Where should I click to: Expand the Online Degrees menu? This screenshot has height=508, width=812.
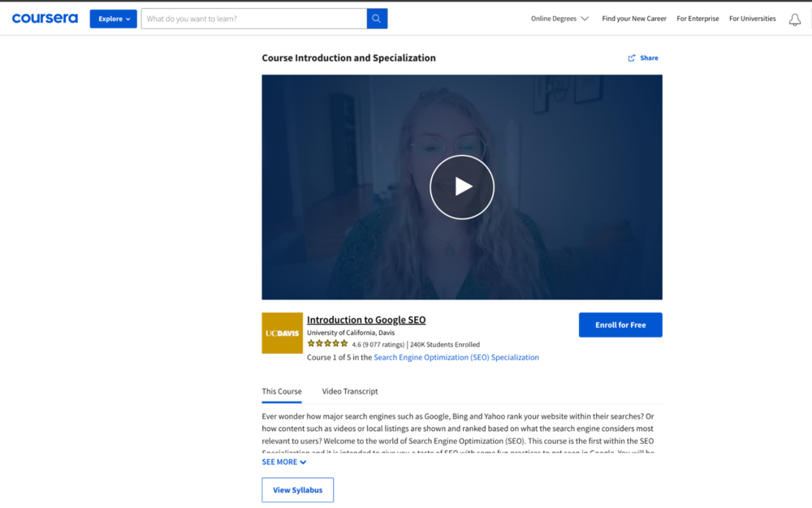tap(559, 19)
